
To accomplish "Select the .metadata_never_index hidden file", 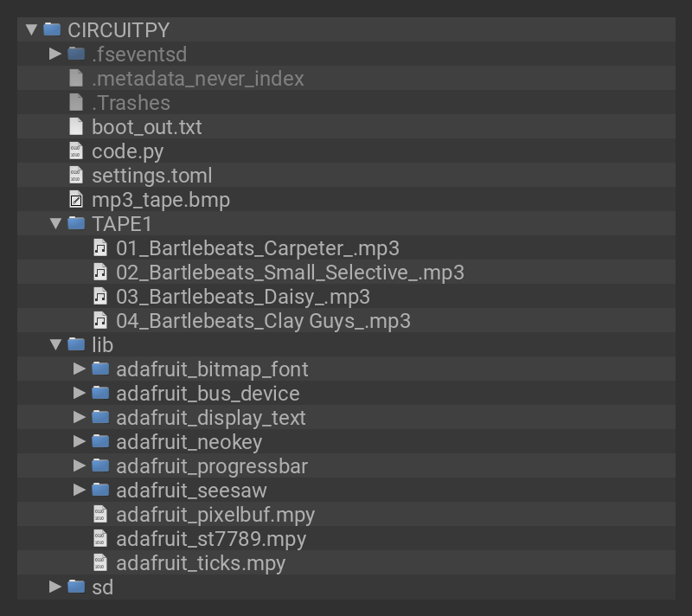I will tap(197, 79).
